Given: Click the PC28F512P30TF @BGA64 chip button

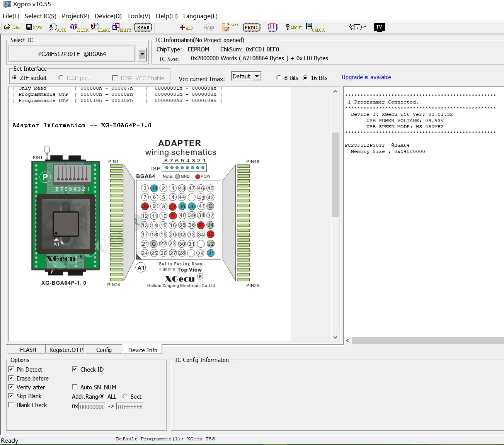Looking at the screenshot, I should click(72, 54).
